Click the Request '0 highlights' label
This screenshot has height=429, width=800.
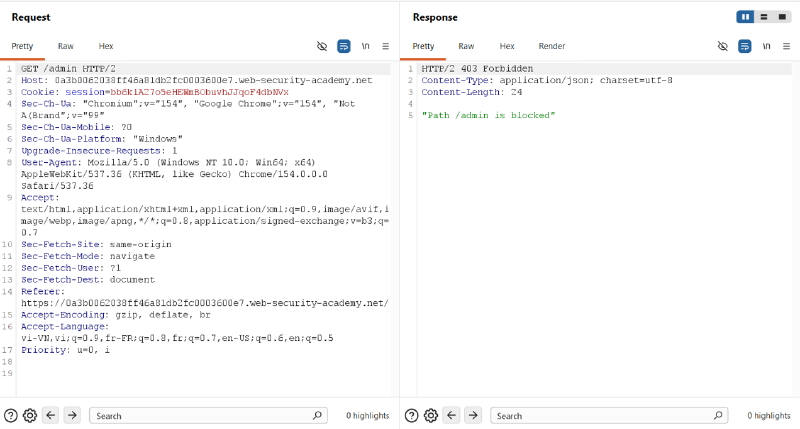click(367, 416)
